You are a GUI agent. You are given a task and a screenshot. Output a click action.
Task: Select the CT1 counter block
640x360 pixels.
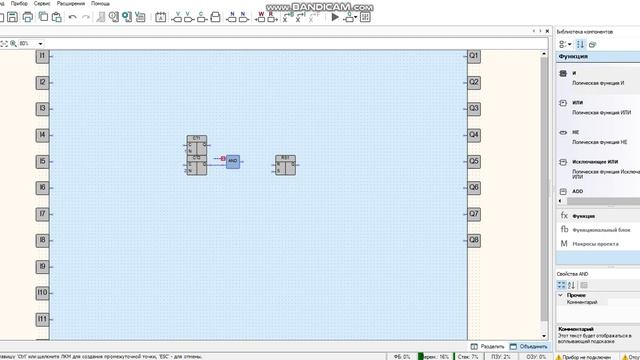(x=197, y=145)
